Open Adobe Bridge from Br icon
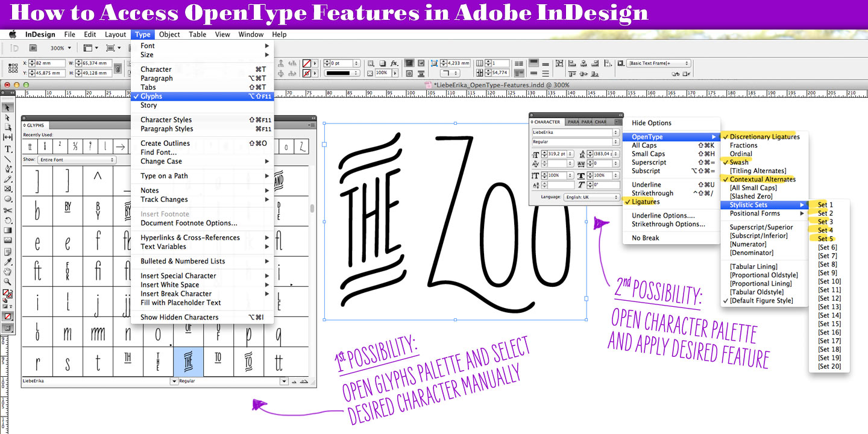 (x=34, y=48)
